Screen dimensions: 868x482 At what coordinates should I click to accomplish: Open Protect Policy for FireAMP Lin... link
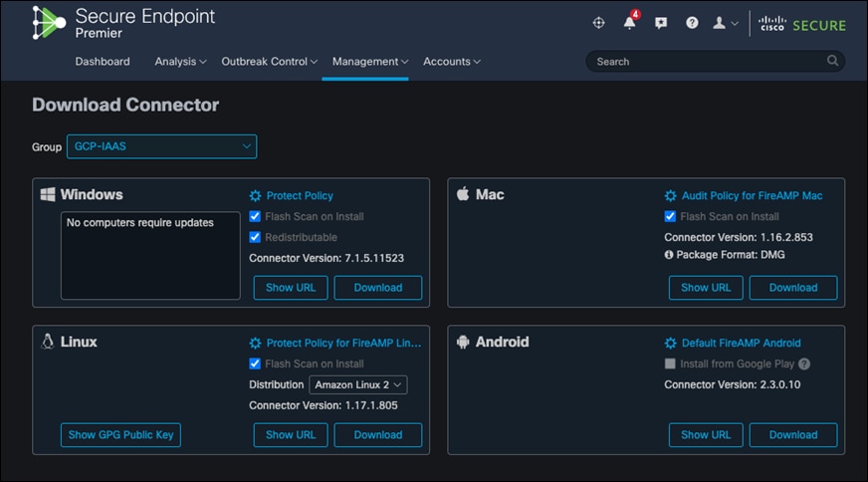click(x=343, y=343)
